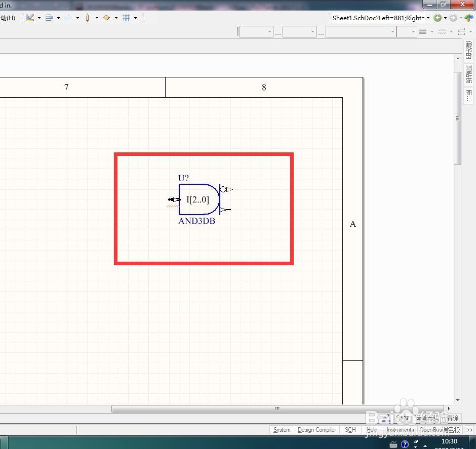Select the simulation sources icon
The image size is (476, 449).
[x=106, y=18]
